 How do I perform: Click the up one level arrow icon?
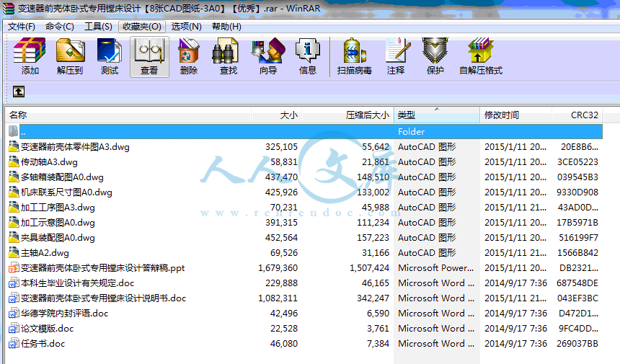point(19,92)
